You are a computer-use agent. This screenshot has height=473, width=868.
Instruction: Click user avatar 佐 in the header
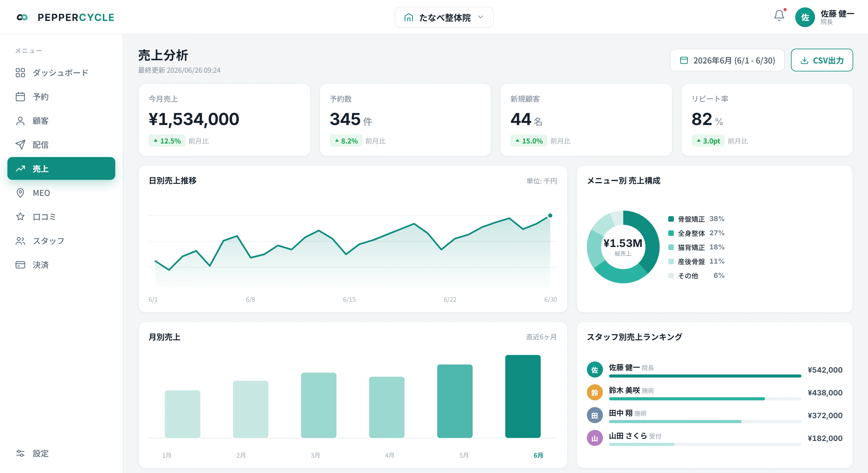pyautogui.click(x=805, y=17)
